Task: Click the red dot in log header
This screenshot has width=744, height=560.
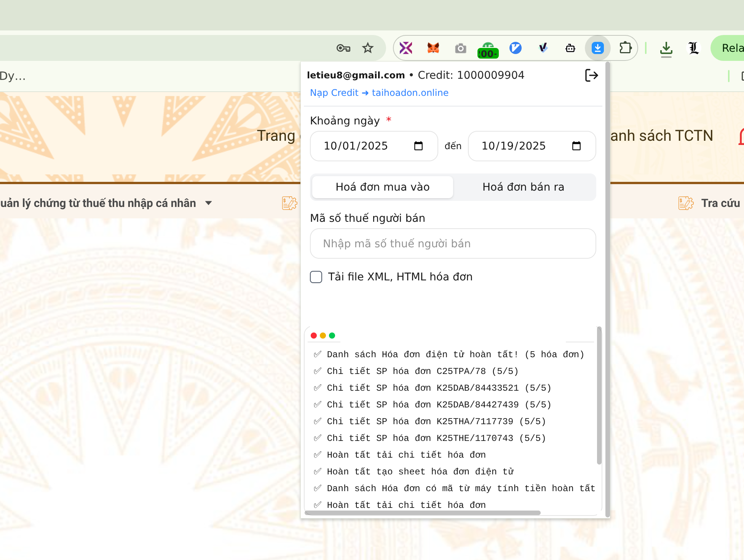Action: coord(314,336)
